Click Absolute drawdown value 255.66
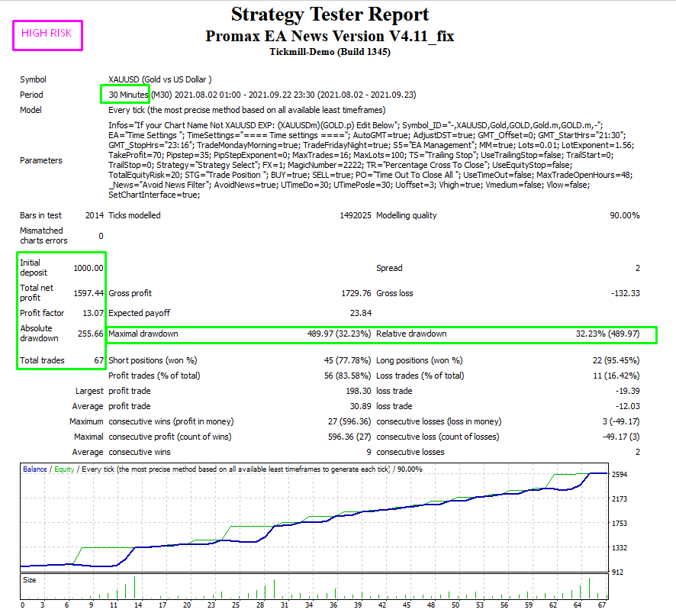This screenshot has height=616, width=676. pyautogui.click(x=91, y=334)
